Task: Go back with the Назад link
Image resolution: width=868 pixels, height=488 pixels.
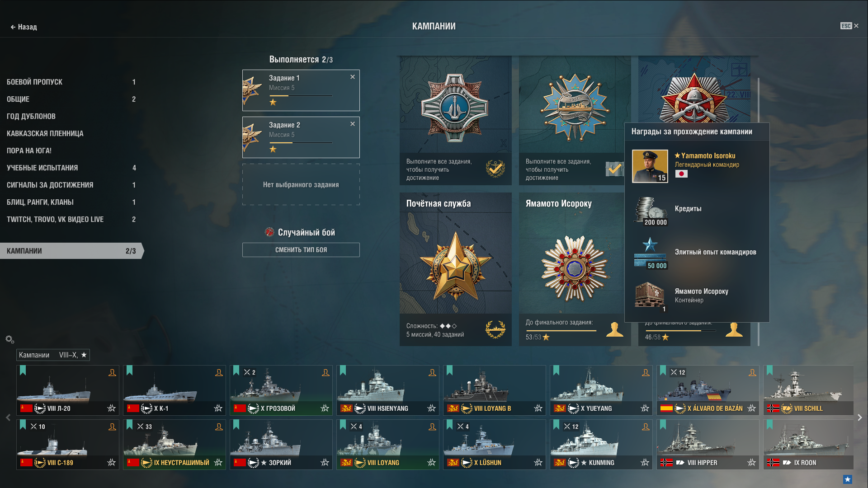Action: point(24,27)
